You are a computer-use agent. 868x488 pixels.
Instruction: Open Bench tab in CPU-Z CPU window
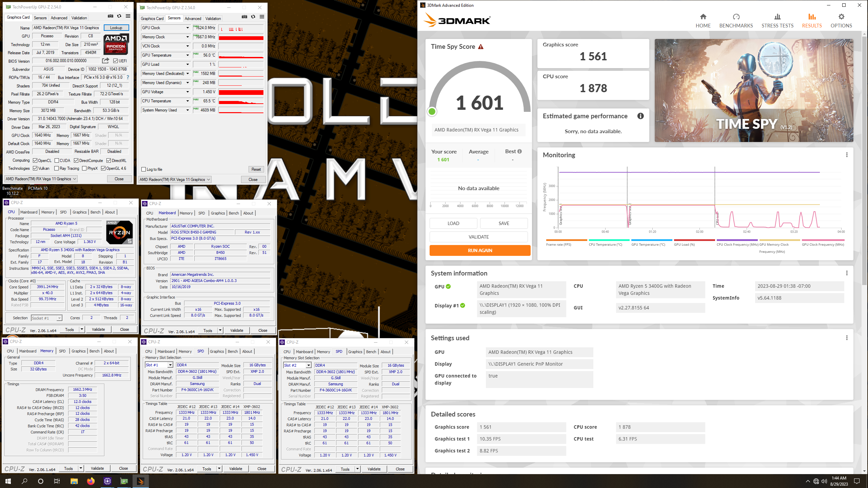95,212
